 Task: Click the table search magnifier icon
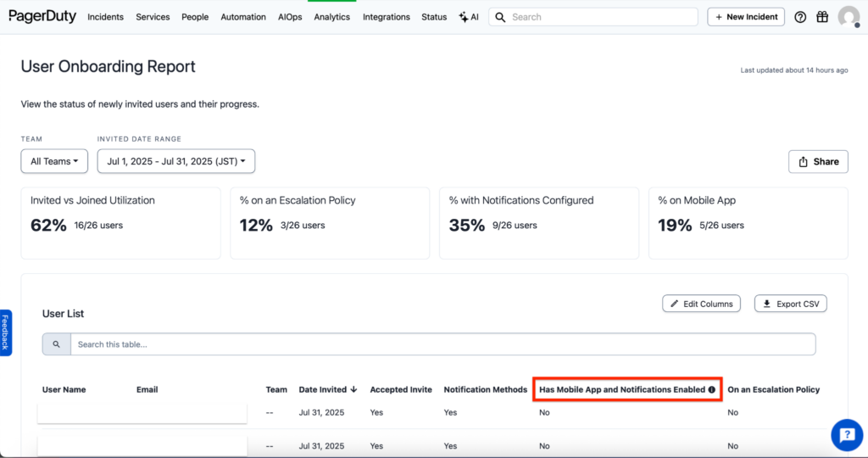tap(57, 344)
